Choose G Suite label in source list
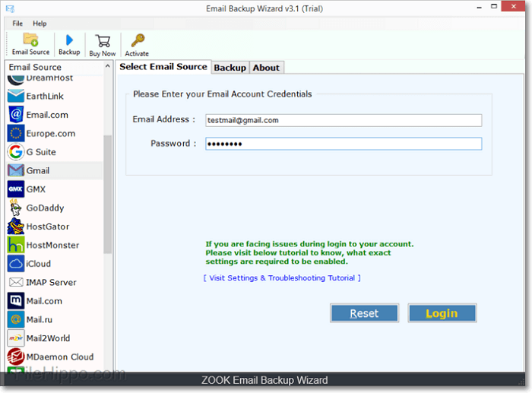This screenshot has width=532, height=393. click(41, 152)
